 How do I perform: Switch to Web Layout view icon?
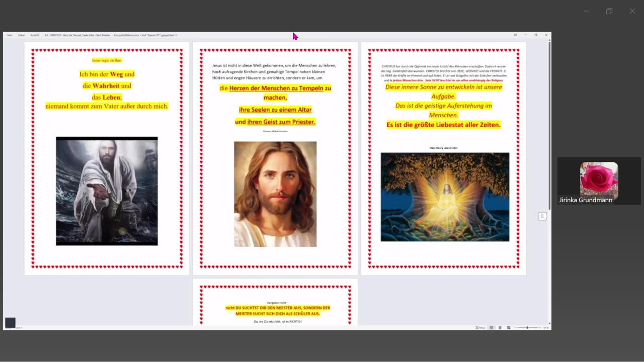click(x=508, y=328)
